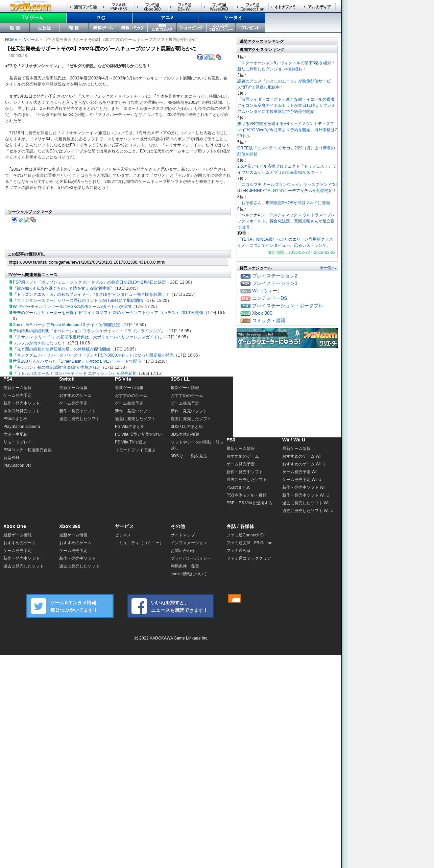Image resolution: width=434 pixels, height=868 pixels.
Task: Click the article URL text field
Action: [x=117, y=262]
